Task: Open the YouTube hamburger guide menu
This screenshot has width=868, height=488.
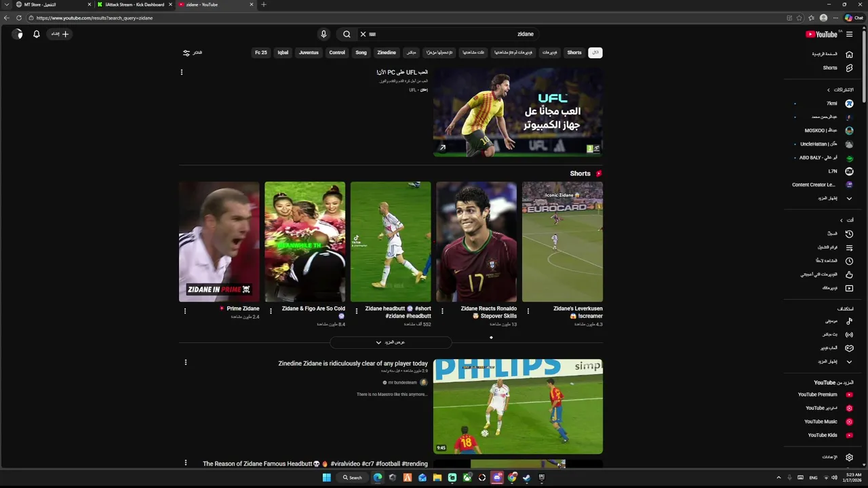Action: coord(849,34)
